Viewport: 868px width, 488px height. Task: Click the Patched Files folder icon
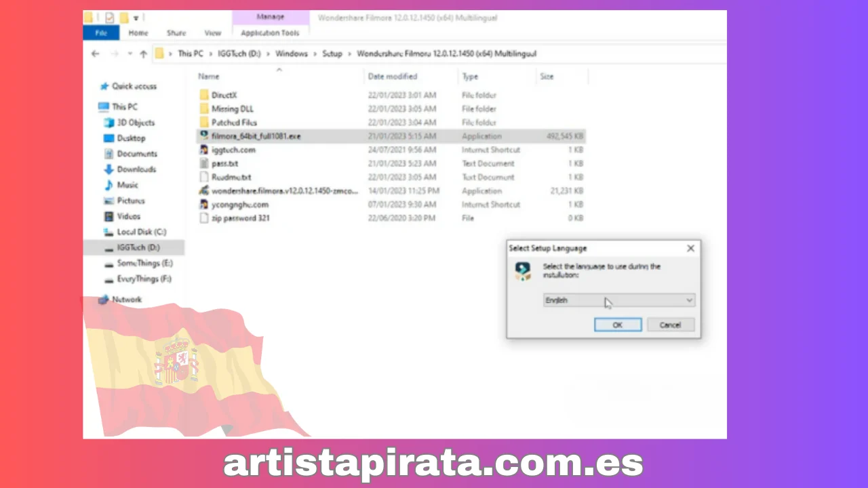[x=204, y=123]
